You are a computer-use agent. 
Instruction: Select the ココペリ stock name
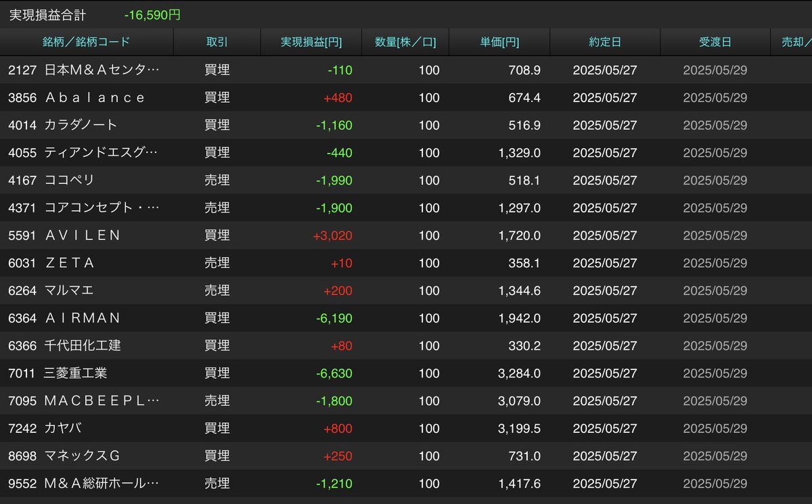(x=69, y=180)
